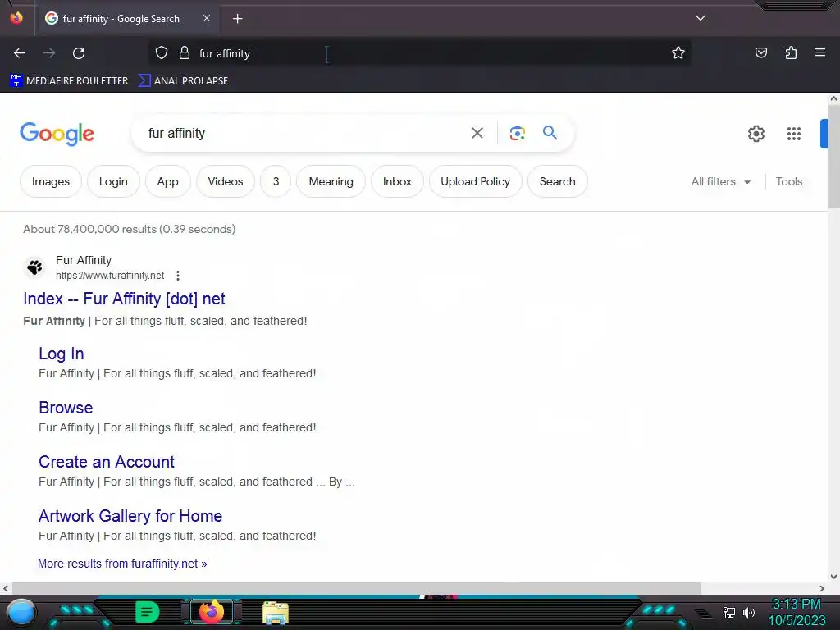Click the https://www.furaffinity.net URL text
840x630 pixels.
[x=110, y=276]
